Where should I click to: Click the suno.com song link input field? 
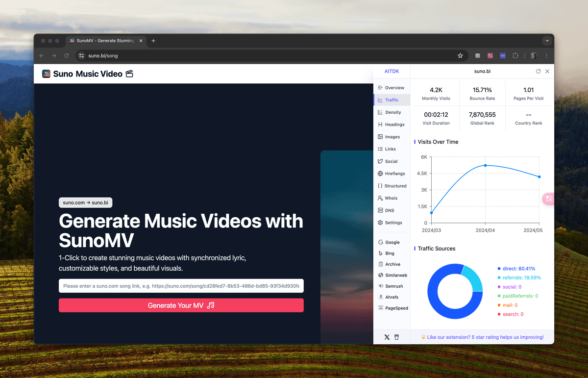[181, 286]
